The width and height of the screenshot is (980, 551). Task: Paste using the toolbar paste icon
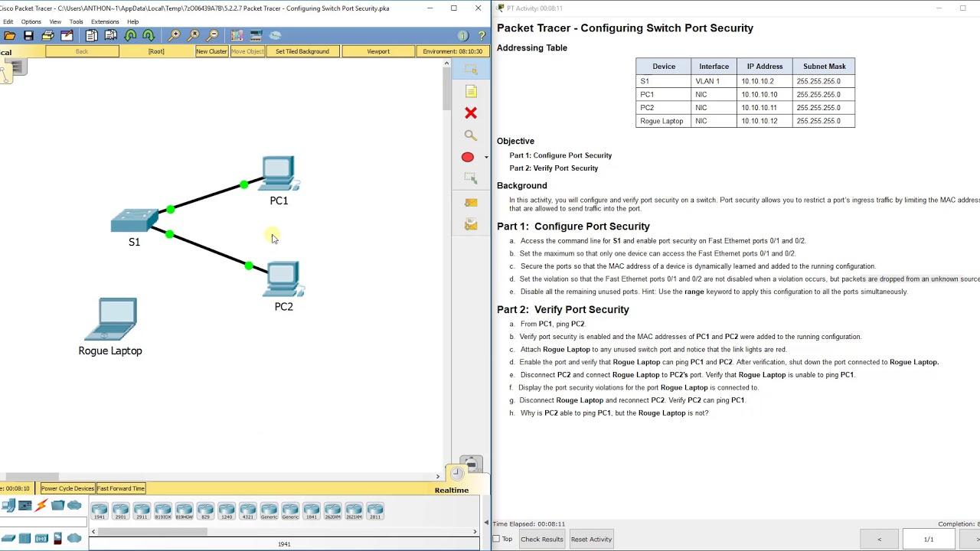click(111, 36)
